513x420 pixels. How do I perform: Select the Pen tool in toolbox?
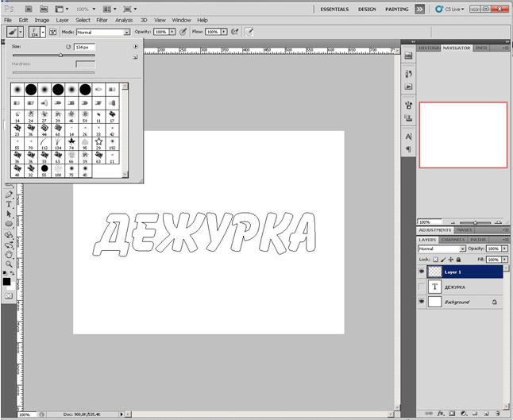[x=9, y=194]
